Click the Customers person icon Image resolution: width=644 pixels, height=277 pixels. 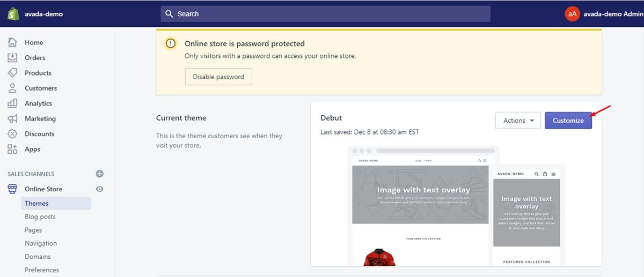12,88
